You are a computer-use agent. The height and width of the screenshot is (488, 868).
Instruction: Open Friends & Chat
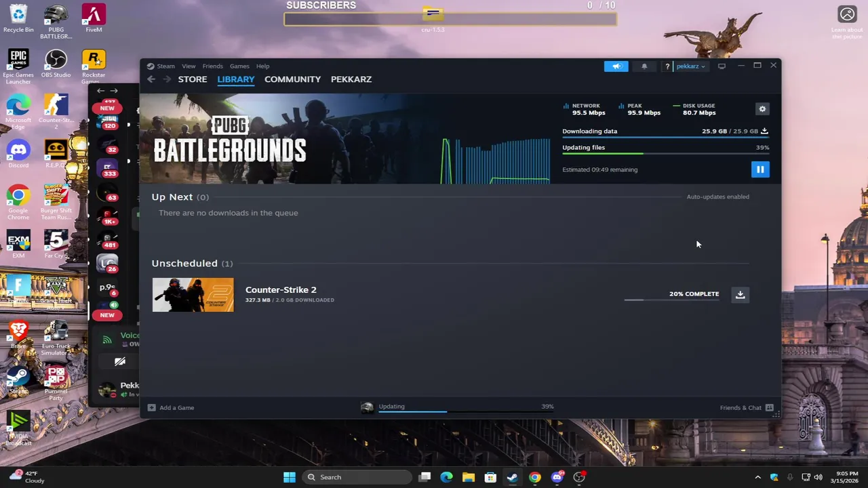tap(747, 407)
